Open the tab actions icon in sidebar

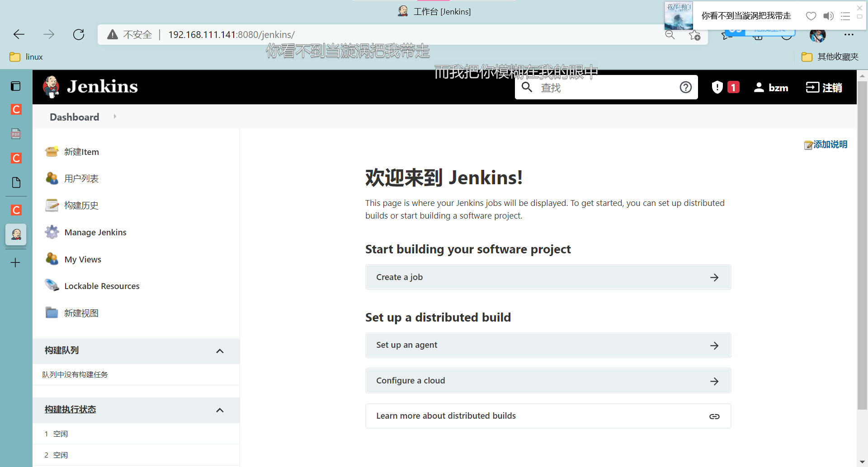tap(16, 86)
